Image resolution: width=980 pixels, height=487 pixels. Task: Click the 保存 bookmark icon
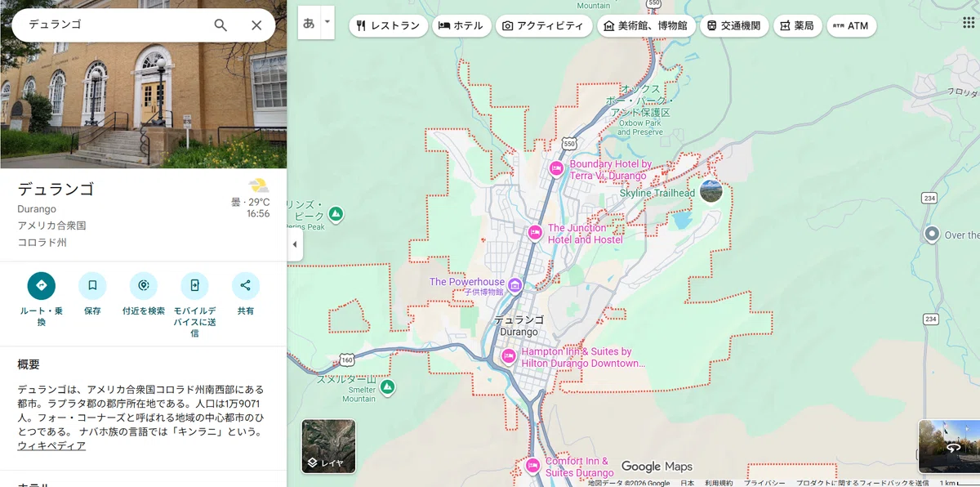(92, 285)
